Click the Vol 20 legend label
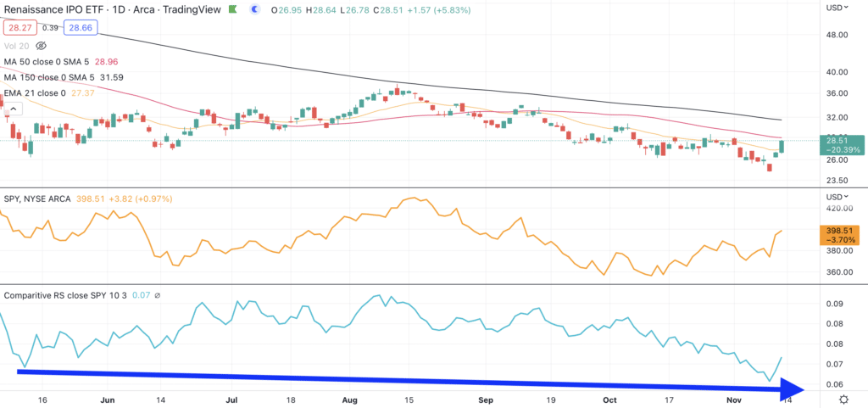Viewport: 868px width, 408px height. (x=17, y=46)
